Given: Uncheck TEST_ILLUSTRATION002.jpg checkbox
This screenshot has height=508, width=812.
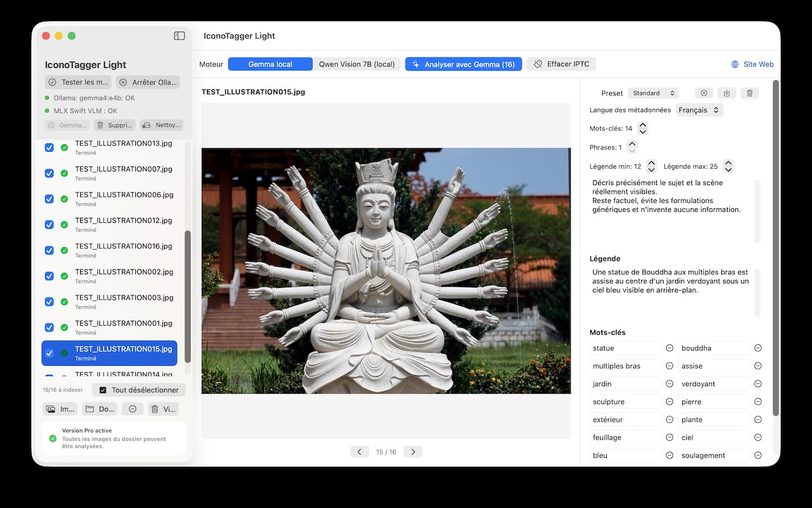Looking at the screenshot, I should pos(49,276).
